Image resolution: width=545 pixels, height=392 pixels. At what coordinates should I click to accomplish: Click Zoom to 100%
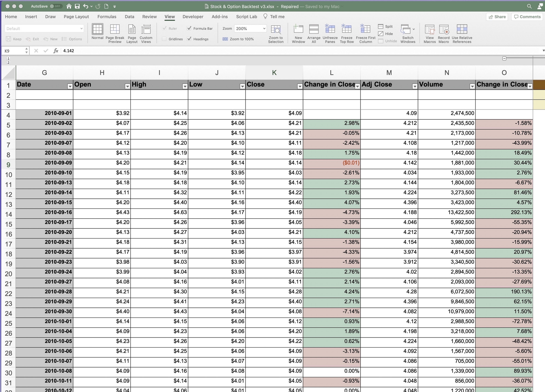(x=238, y=39)
